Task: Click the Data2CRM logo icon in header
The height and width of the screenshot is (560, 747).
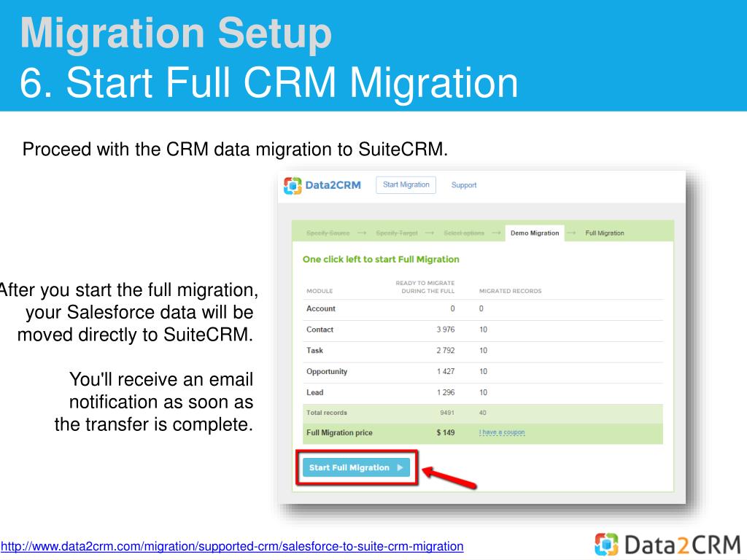Action: [x=293, y=186]
